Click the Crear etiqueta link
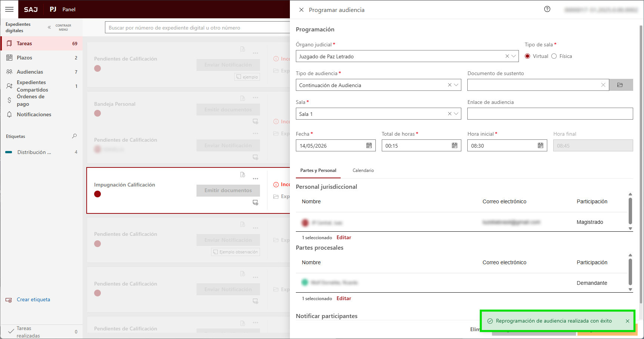The height and width of the screenshot is (339, 644). pyautogui.click(x=33, y=299)
